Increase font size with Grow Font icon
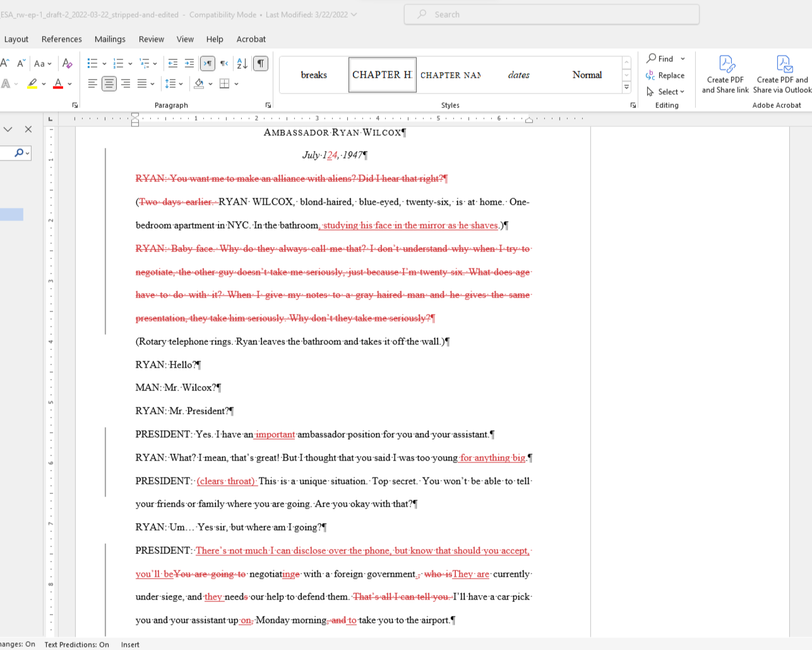The height and width of the screenshot is (650, 812). 4,63
